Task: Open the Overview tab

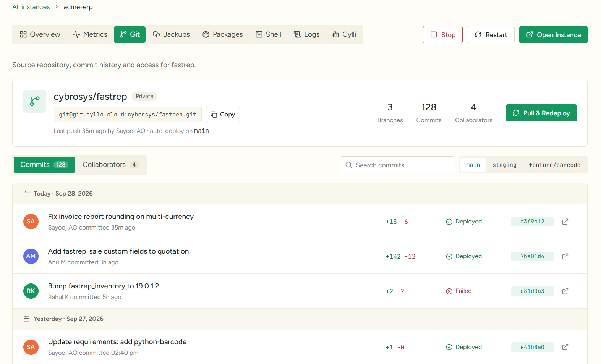Action: 40,34
